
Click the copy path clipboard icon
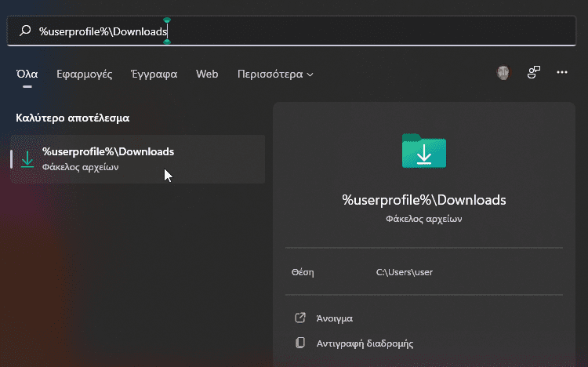coord(300,343)
